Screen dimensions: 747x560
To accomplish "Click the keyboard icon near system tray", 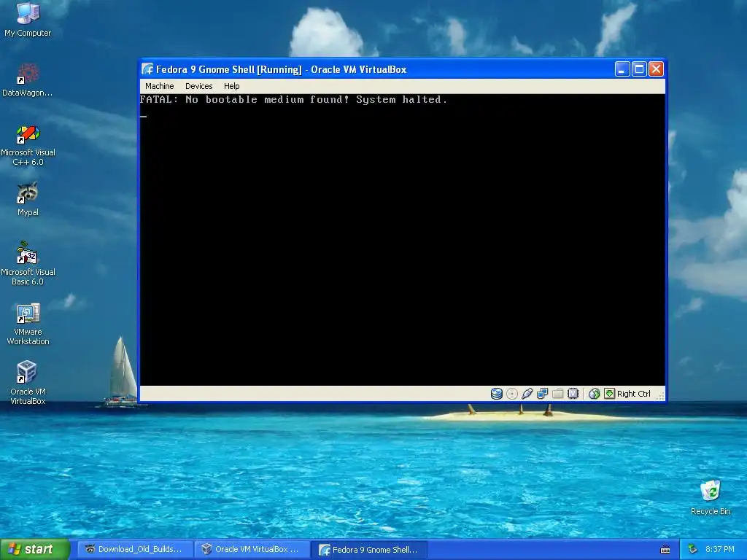I will click(665, 550).
